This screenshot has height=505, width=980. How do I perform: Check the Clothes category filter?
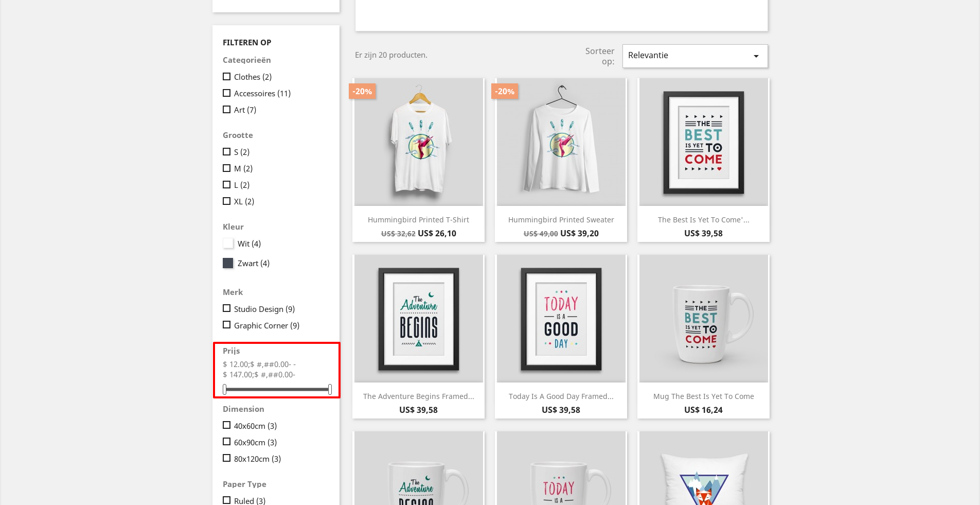(x=226, y=77)
